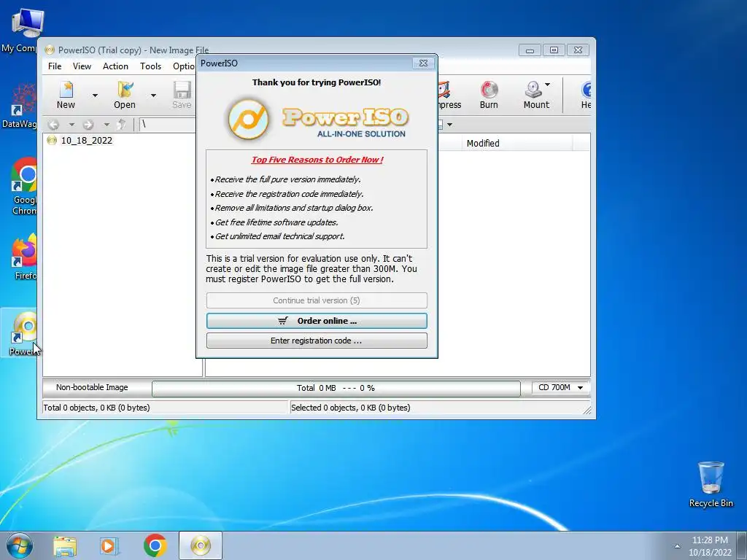Click the Mount drive toolbar icon

pyautogui.click(x=536, y=95)
